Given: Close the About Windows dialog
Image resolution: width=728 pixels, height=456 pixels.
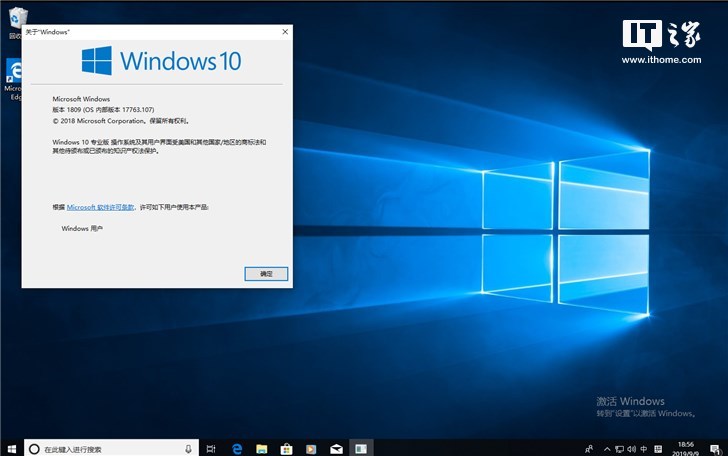Looking at the screenshot, I should 285,32.
